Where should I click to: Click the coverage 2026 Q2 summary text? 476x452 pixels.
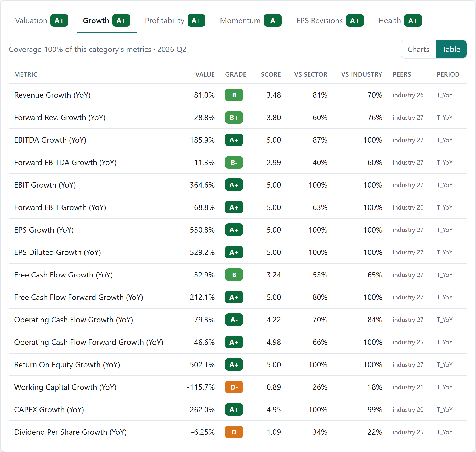[98, 49]
